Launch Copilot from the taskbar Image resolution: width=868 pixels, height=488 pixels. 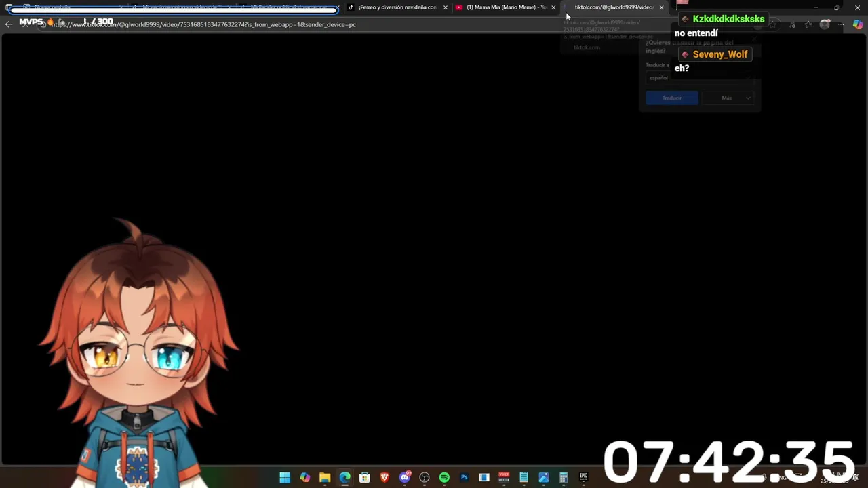click(x=305, y=477)
